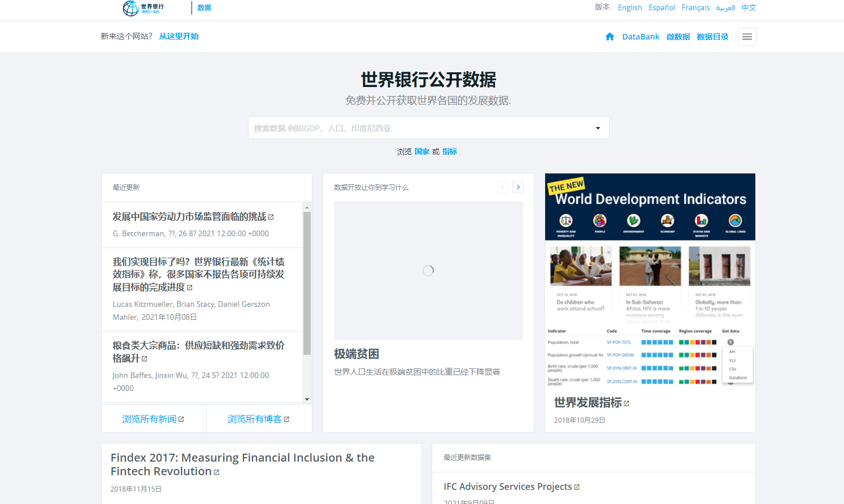Click the States and Markets icon
844x504 pixels.
701,221
